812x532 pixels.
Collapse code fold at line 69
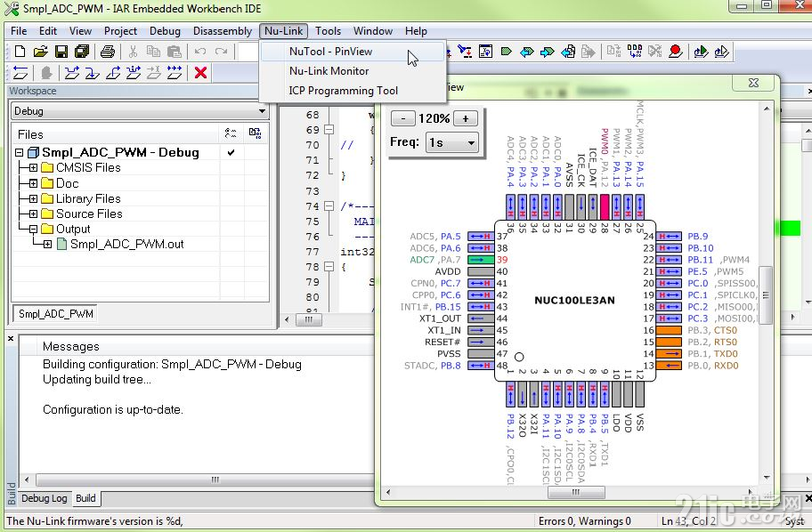tap(329, 129)
